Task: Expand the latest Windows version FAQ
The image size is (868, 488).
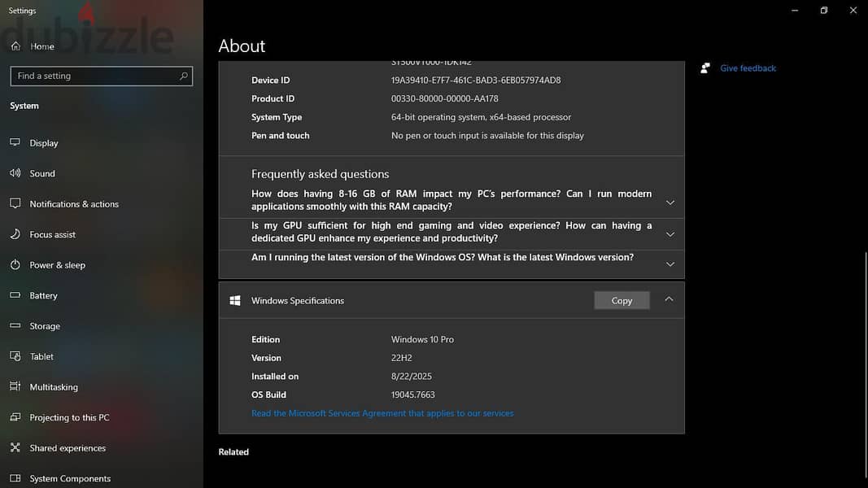Action: coord(670,264)
